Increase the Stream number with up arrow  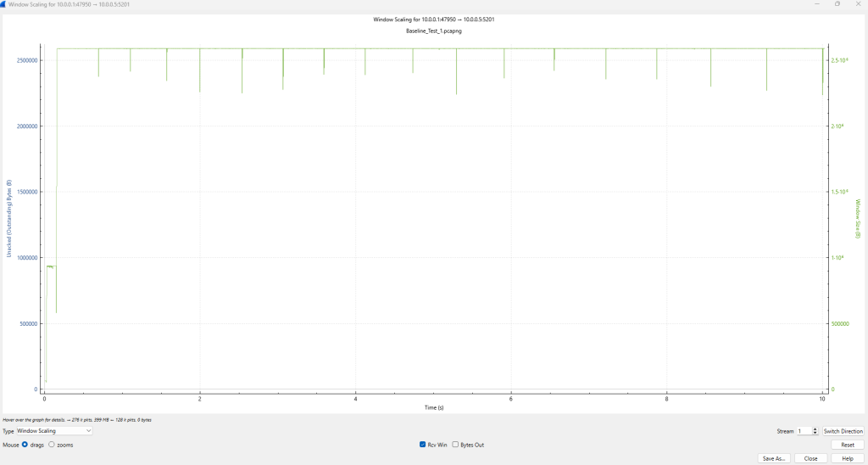[815, 429]
